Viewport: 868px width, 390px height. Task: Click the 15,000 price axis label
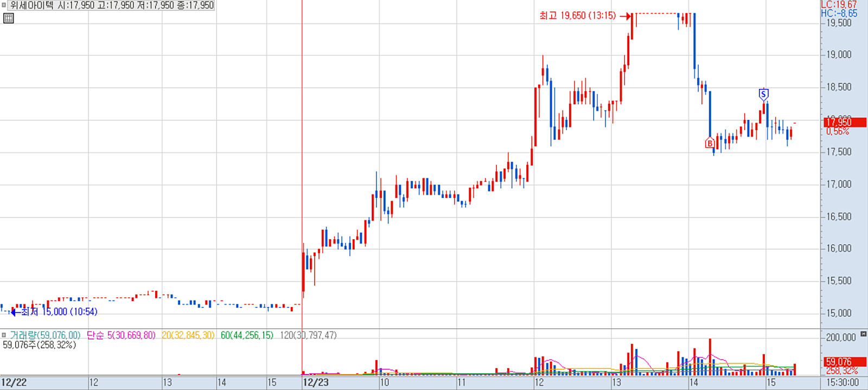[839, 313]
